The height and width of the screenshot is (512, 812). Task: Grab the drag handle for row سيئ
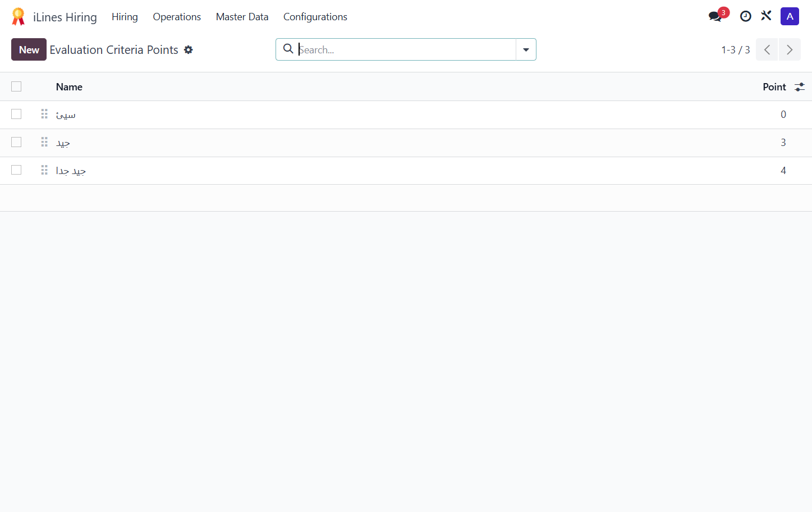tap(44, 115)
